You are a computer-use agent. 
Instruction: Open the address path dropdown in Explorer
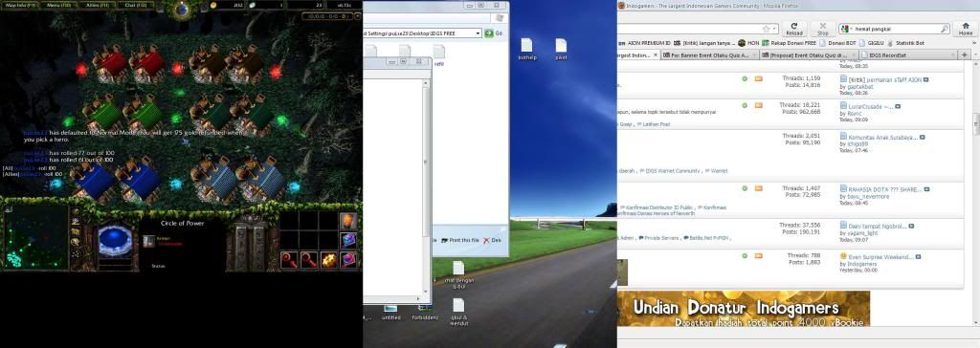point(479,33)
